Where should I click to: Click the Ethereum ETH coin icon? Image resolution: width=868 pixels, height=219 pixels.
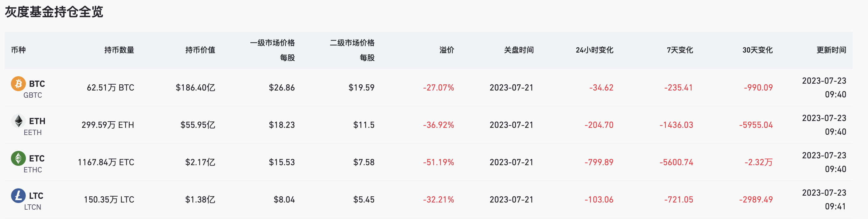[18, 121]
